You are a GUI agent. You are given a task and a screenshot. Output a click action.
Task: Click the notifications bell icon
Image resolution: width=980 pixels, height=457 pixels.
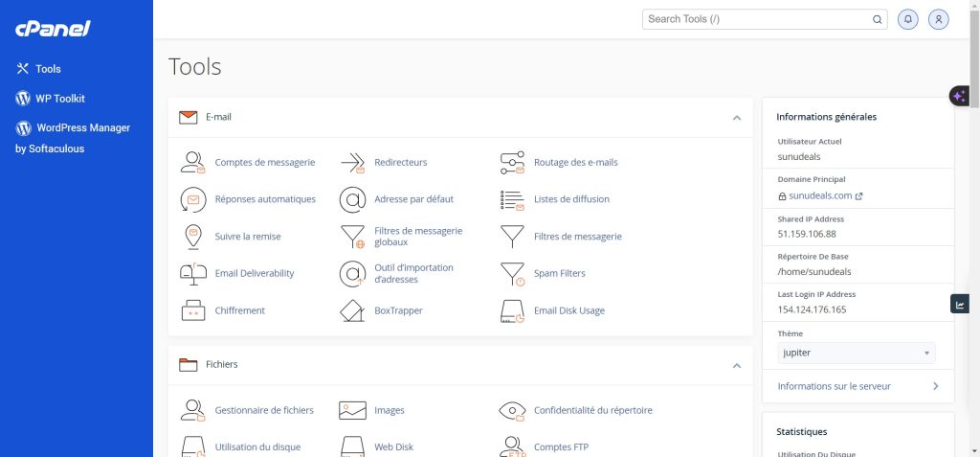[x=907, y=19]
